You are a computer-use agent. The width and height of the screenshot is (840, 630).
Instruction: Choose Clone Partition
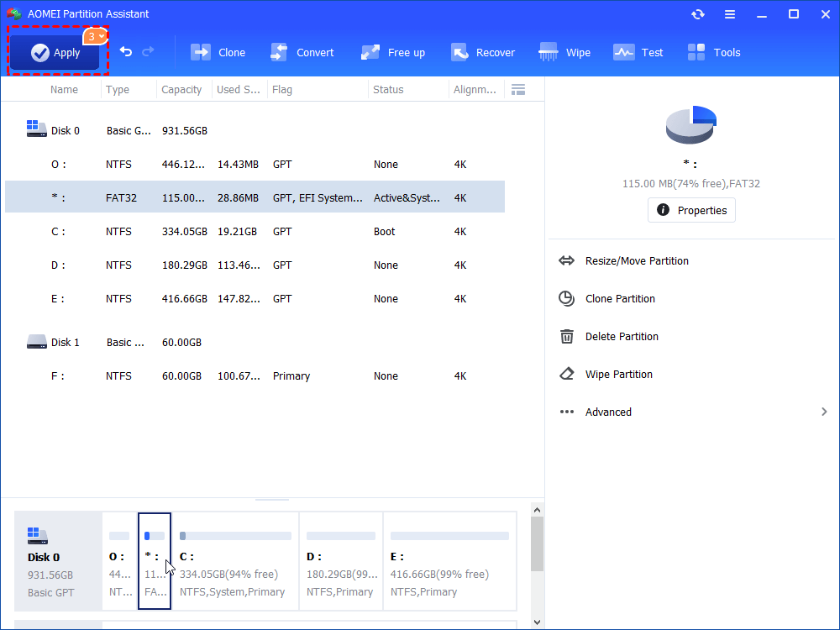pos(620,298)
